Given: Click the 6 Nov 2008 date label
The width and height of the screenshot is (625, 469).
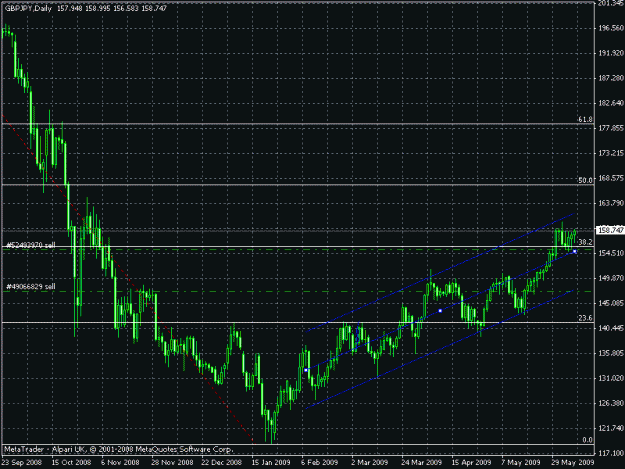Looking at the screenshot, I should coord(120,462).
